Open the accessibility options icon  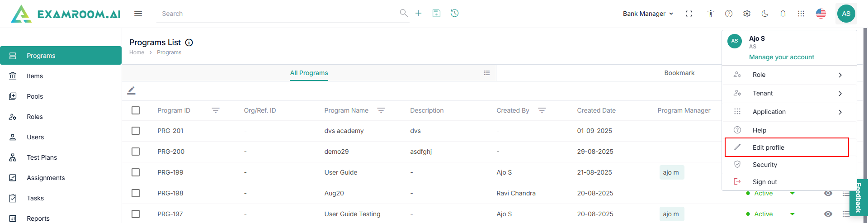[x=711, y=14]
